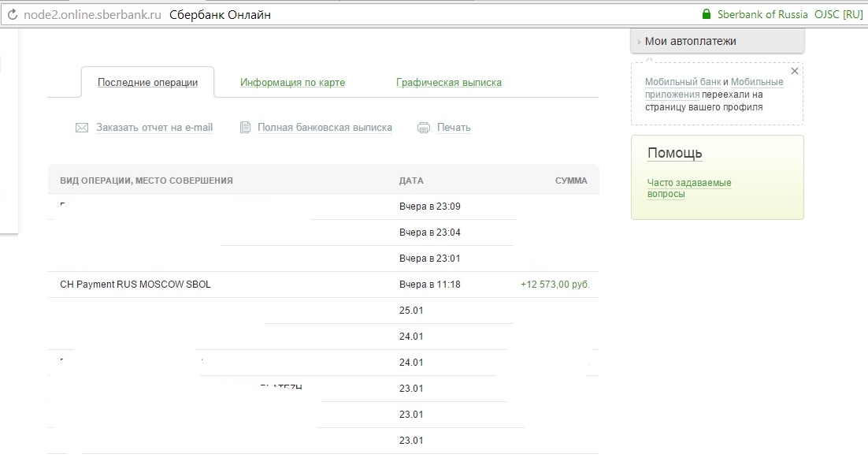
Task: Expand the Мои автоплатежи section
Action: click(x=690, y=41)
